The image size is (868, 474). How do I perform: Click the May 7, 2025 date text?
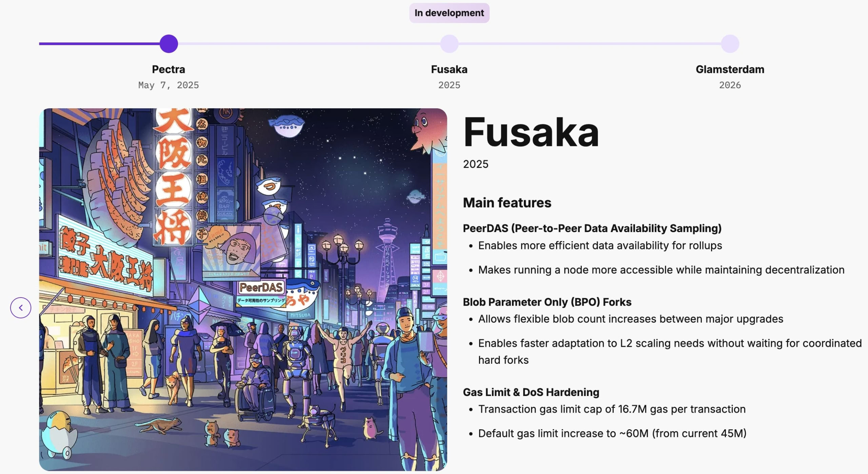pos(169,85)
